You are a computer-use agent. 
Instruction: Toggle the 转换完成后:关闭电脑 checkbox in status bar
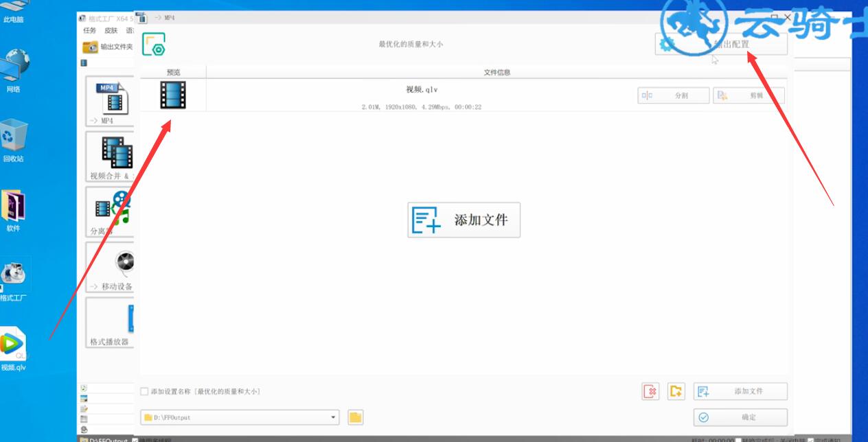tap(739, 440)
